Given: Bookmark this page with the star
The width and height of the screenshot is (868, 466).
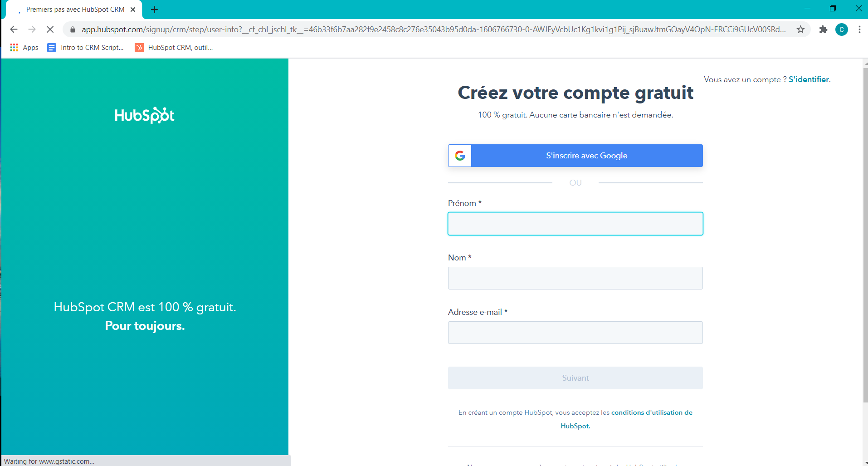Looking at the screenshot, I should click(800, 29).
